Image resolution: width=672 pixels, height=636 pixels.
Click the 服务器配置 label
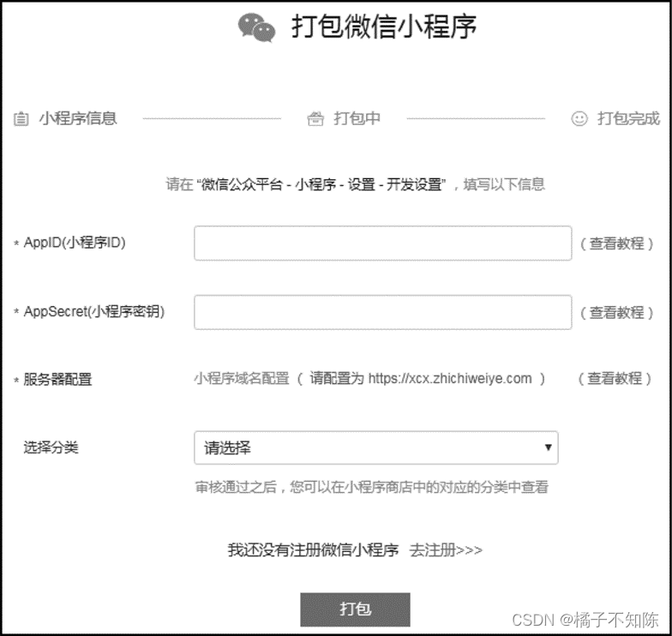pos(57,379)
